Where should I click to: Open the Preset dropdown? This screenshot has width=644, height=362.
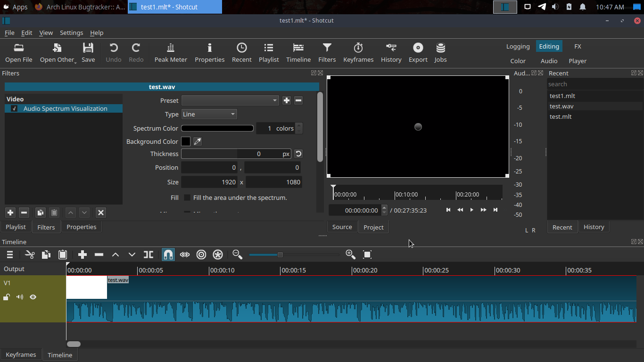point(230,100)
